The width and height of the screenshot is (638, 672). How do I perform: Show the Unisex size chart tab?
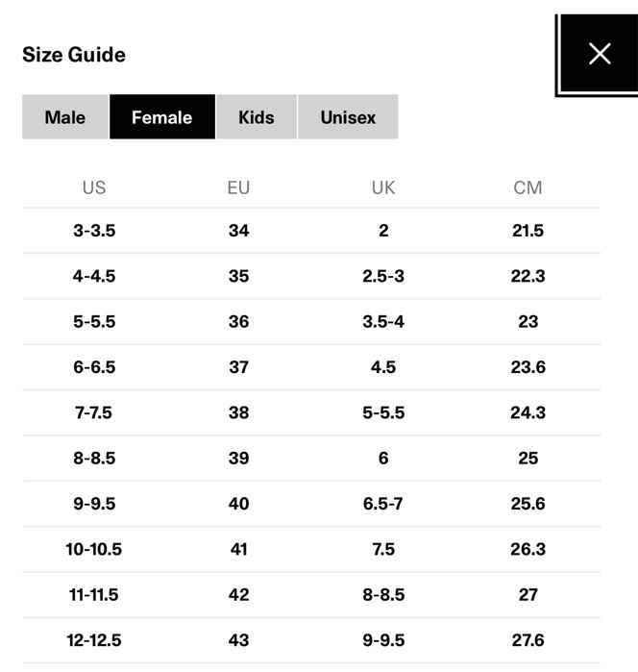[x=348, y=117]
